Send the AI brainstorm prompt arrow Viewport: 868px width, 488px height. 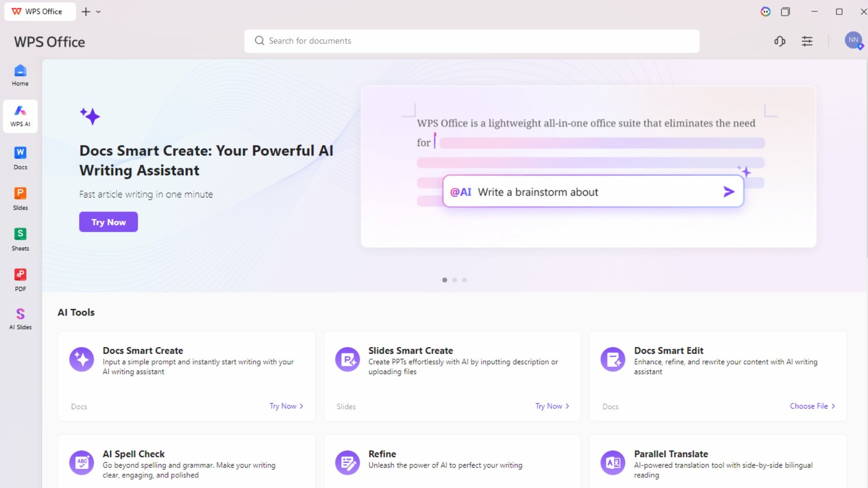pyautogui.click(x=728, y=192)
